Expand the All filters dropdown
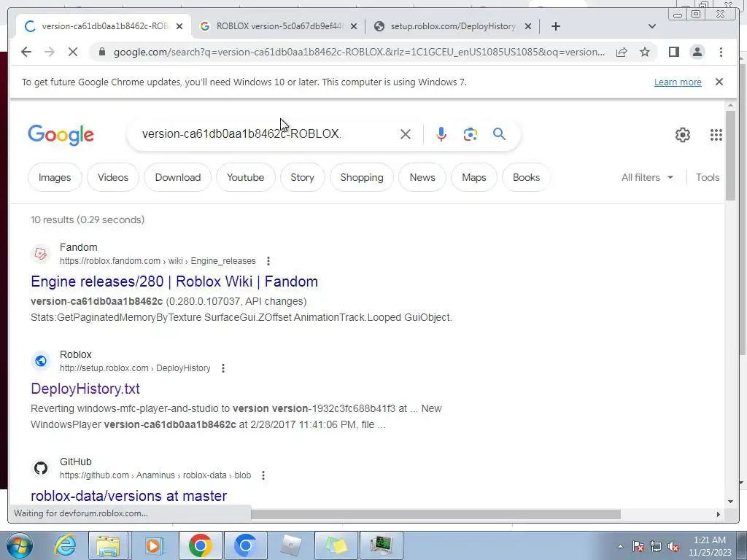This screenshot has width=747, height=560. (648, 177)
